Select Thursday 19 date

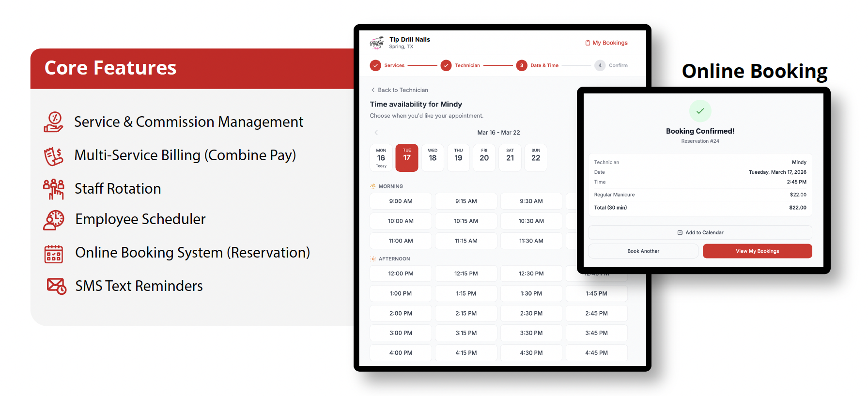tap(459, 158)
